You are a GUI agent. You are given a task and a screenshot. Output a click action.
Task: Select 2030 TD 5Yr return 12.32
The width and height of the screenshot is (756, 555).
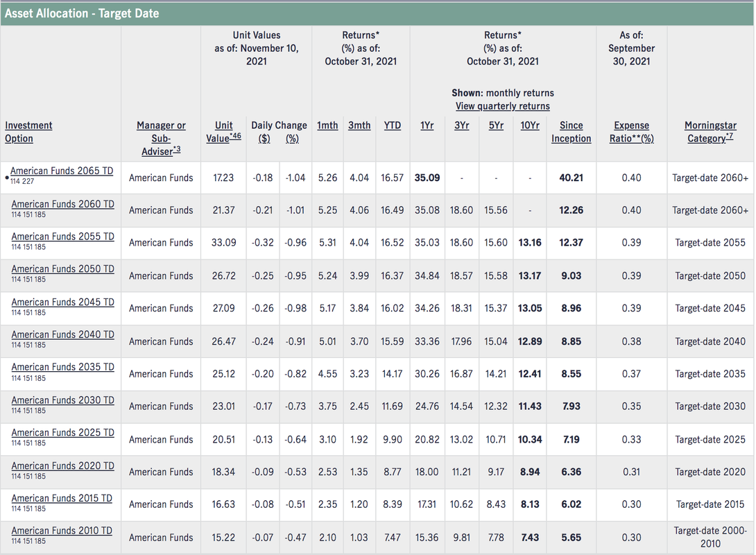tap(496, 406)
